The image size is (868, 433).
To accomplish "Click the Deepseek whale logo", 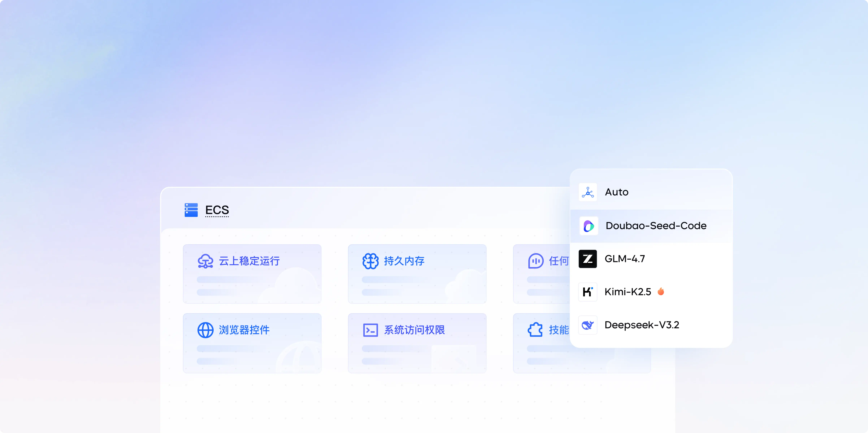I will pos(588,325).
